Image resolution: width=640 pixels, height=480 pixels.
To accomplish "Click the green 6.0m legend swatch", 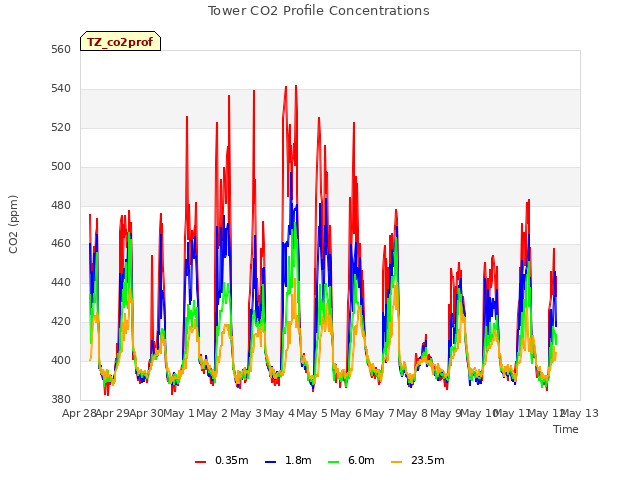I will [x=333, y=461].
